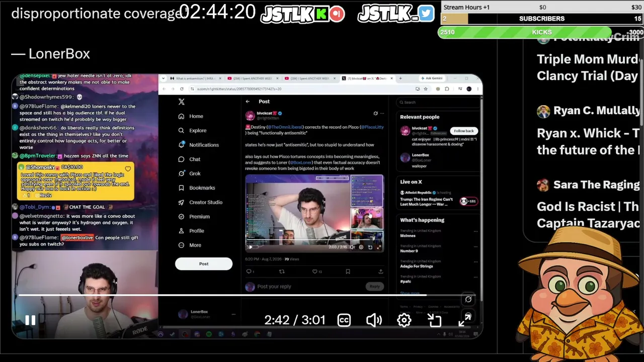This screenshot has height=362, width=644.
Task: Open main player picture-in-picture mode
Action: pyautogui.click(x=434, y=320)
